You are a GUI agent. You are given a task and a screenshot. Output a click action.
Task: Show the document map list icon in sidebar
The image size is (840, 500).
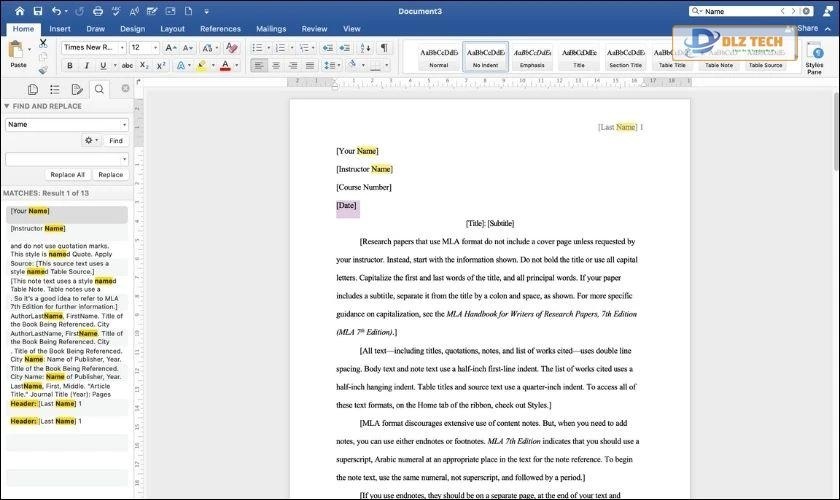pyautogui.click(x=55, y=89)
